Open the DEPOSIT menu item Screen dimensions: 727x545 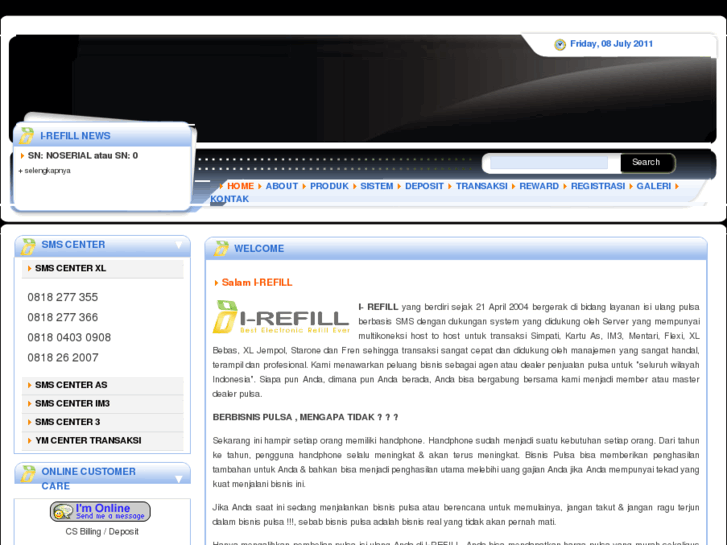[x=424, y=186]
